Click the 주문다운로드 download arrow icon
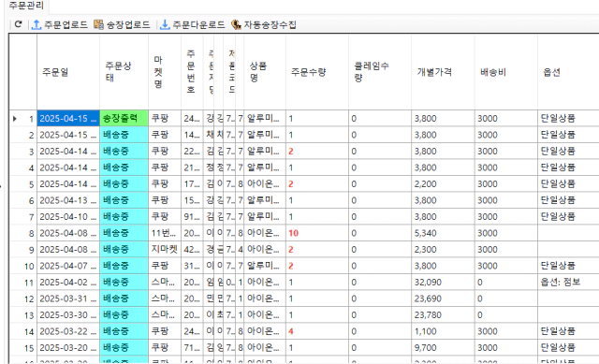Image resolution: width=599 pixels, height=364 pixels. pyautogui.click(x=165, y=24)
